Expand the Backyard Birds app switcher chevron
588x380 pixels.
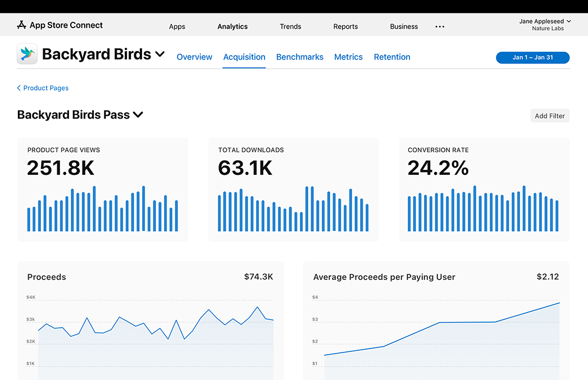[160, 55]
